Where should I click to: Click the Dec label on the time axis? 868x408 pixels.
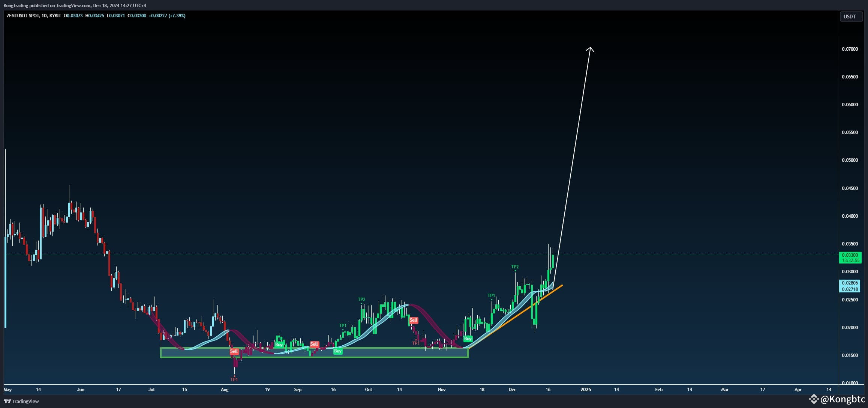click(x=513, y=390)
